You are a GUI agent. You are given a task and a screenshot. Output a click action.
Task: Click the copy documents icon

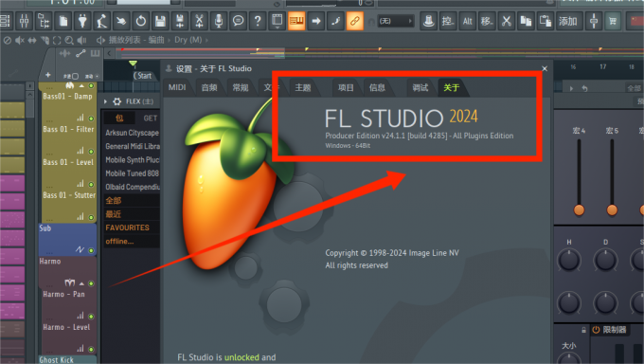(526, 21)
